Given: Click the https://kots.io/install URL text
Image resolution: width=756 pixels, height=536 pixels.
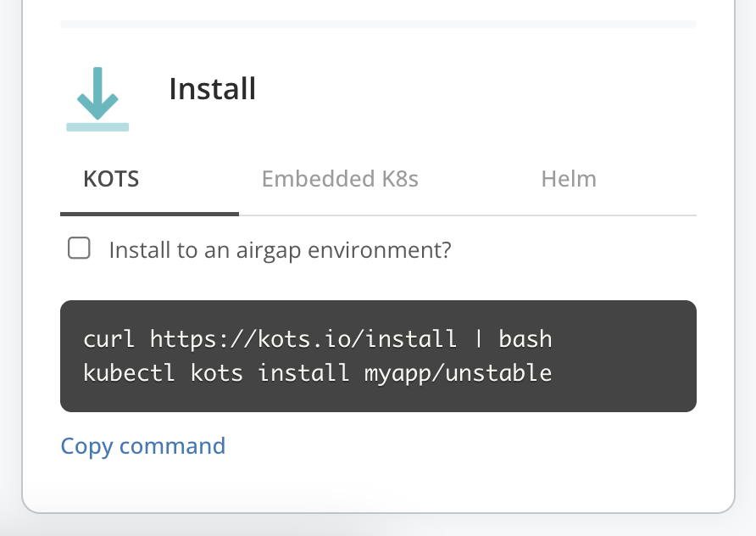Looking at the screenshot, I should (303, 340).
